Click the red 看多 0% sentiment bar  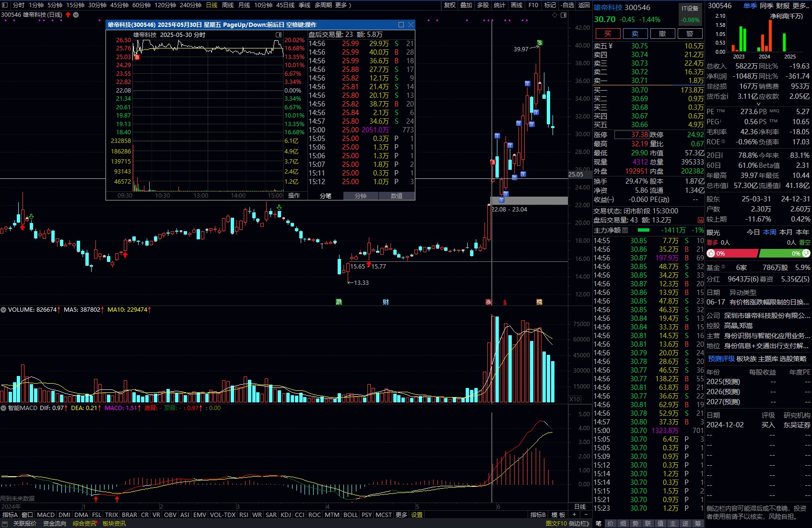(732, 253)
